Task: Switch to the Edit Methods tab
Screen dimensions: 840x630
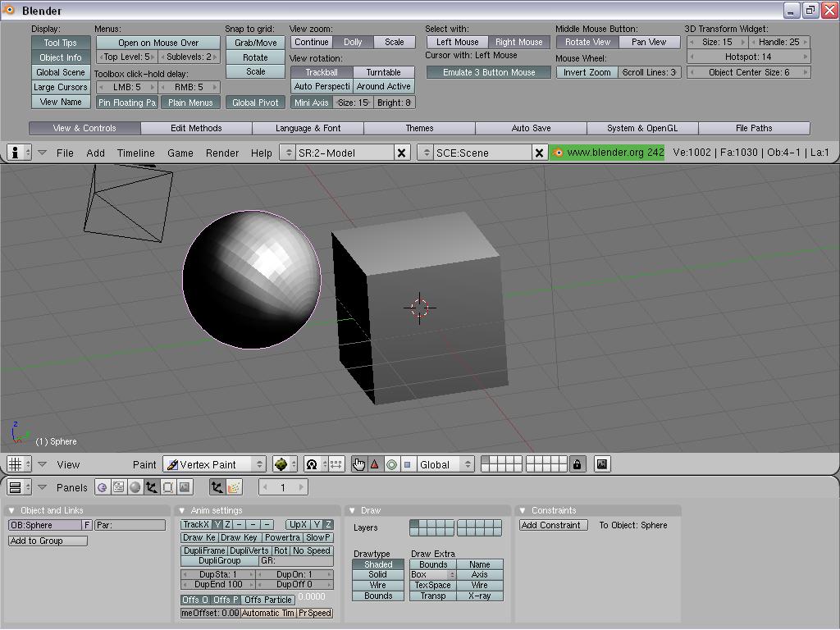Action: [x=196, y=129]
